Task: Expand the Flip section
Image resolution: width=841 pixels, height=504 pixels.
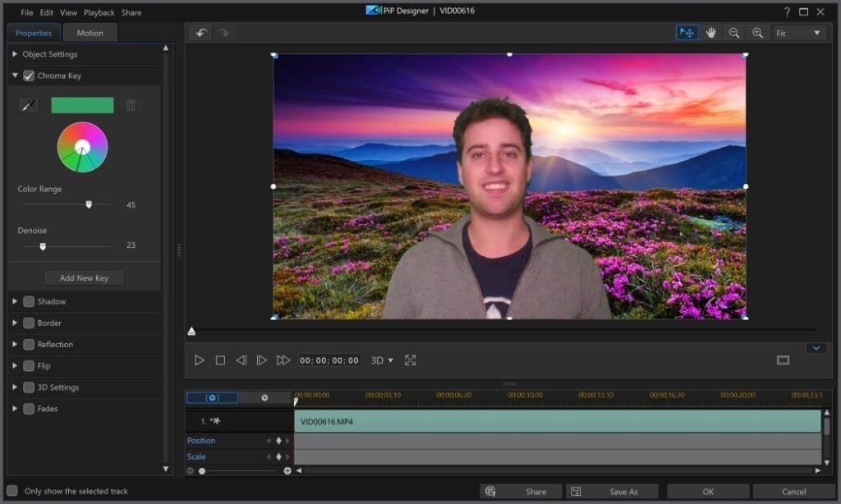Action: tap(15, 365)
